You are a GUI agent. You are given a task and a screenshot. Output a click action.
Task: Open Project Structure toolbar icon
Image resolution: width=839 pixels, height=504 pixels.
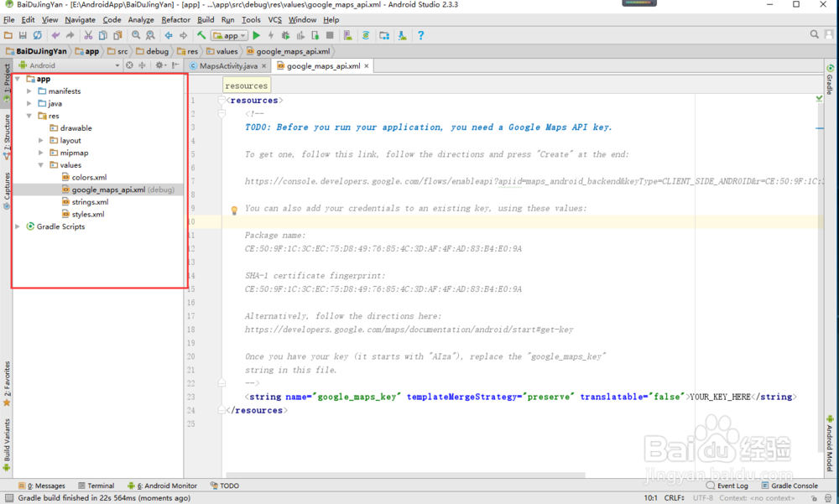tap(384, 35)
